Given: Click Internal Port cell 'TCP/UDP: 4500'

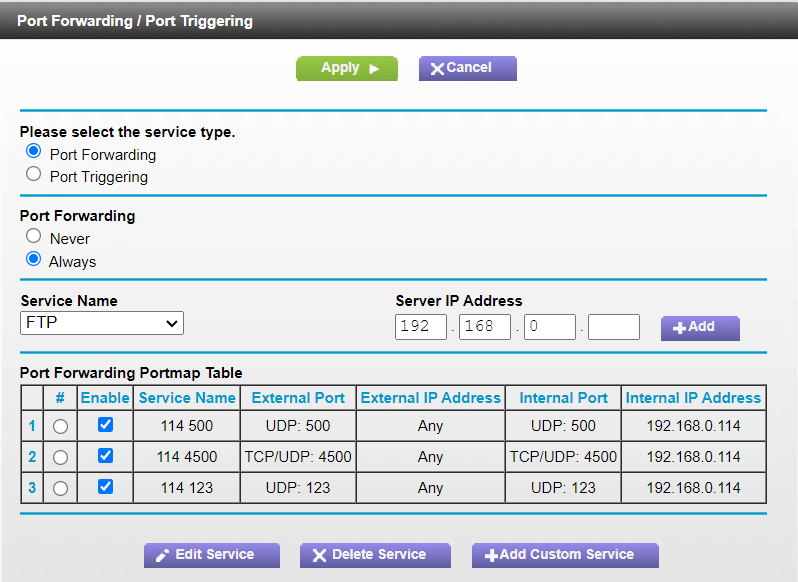Looking at the screenshot, I should click(x=563, y=457).
